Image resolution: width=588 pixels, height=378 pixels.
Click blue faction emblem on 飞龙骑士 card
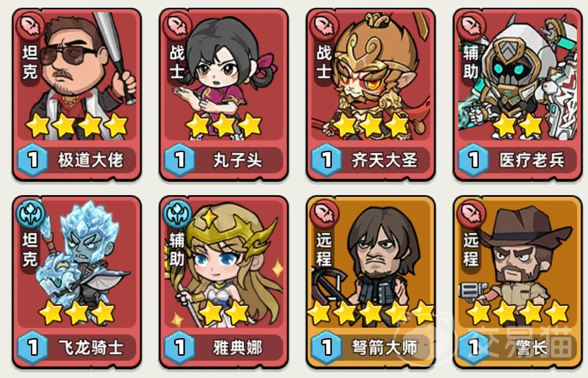click(x=31, y=213)
